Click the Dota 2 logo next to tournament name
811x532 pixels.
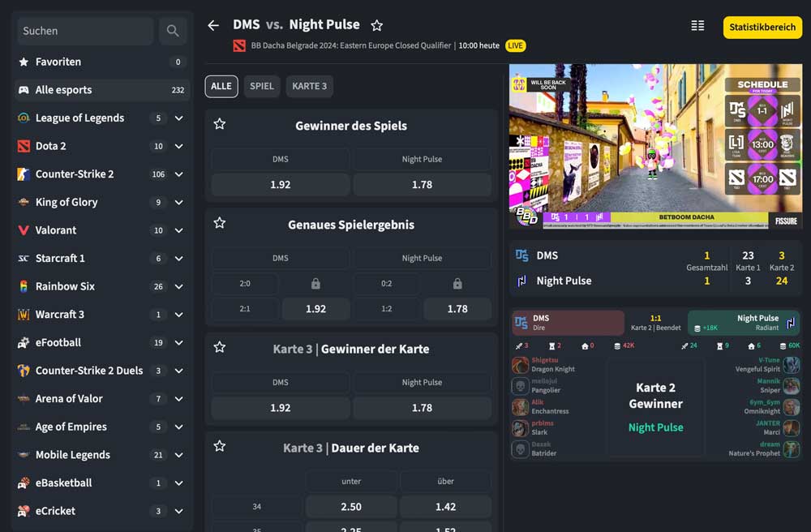coord(239,46)
